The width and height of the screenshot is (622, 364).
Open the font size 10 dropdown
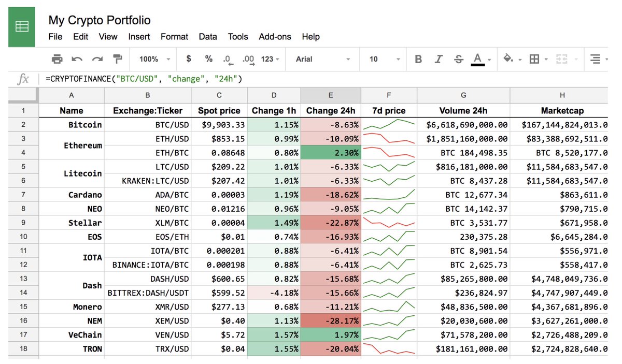coord(385,59)
